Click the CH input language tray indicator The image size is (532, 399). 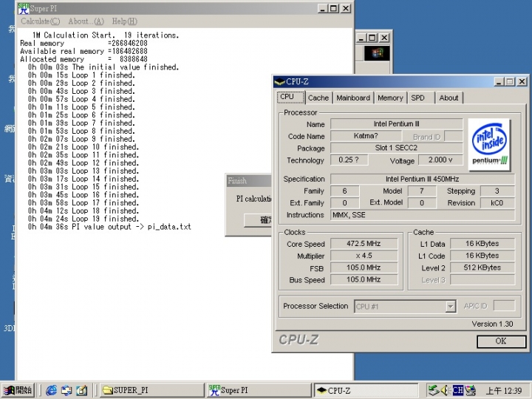(x=457, y=391)
